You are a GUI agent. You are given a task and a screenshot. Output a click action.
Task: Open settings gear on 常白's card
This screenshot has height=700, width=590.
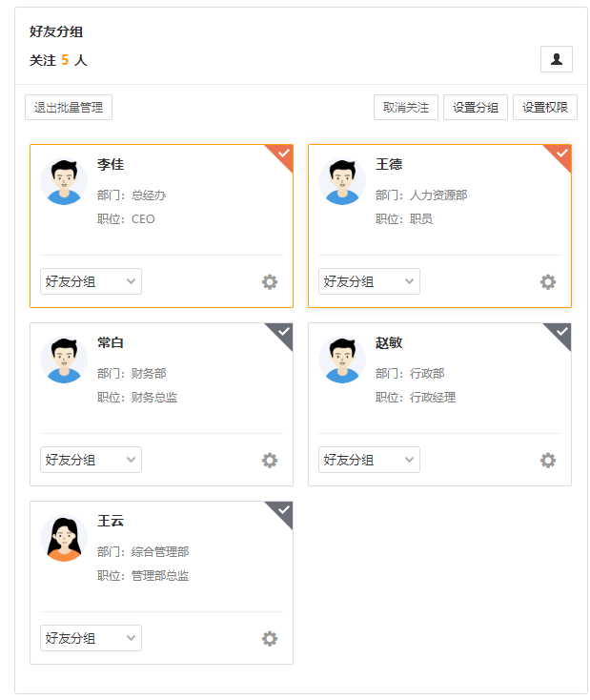pyautogui.click(x=270, y=461)
